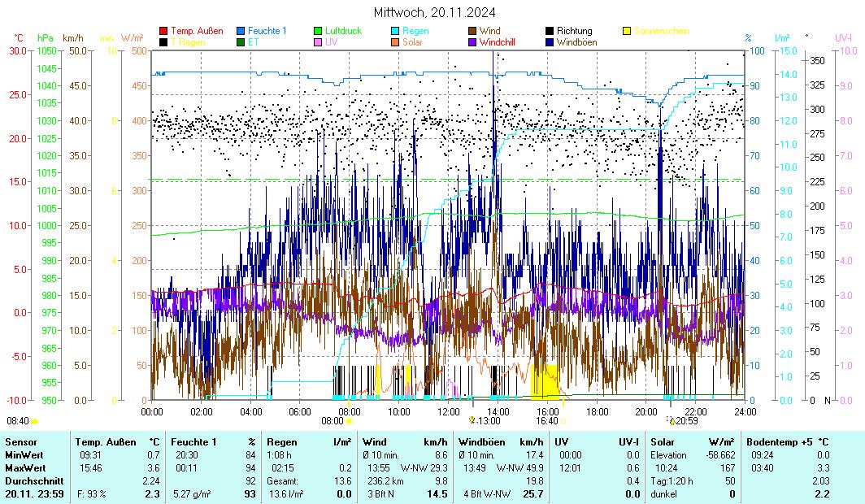Click the yellow Sonnenschein legend square

click(627, 31)
